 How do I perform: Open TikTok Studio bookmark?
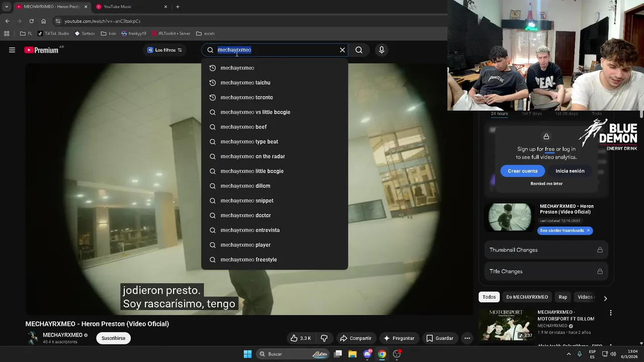(53, 34)
